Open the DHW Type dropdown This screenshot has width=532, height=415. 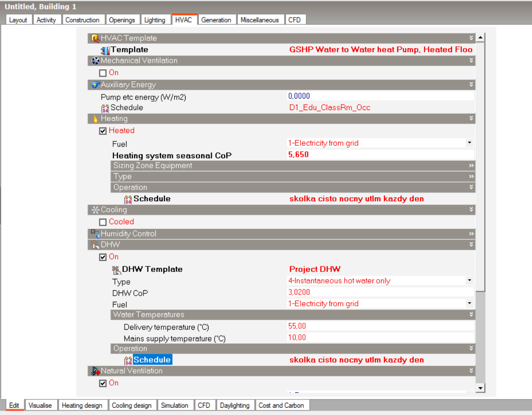click(x=470, y=281)
